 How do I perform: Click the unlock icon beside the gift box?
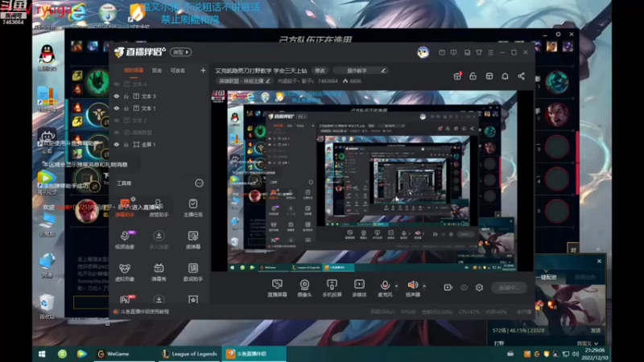473,76
